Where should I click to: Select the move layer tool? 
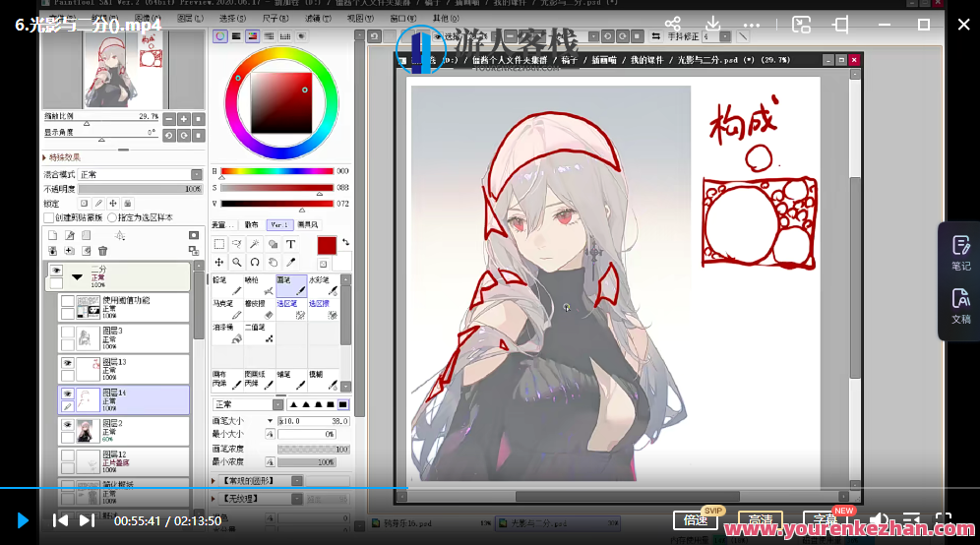(218, 263)
